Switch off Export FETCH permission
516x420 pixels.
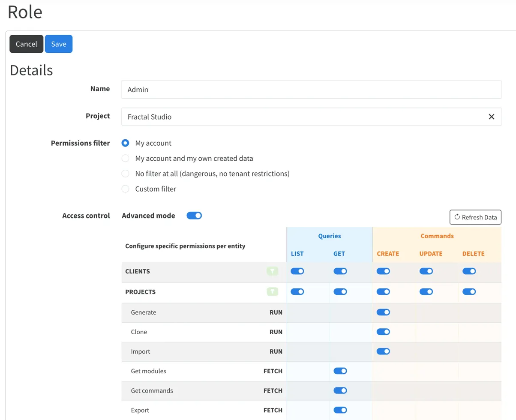click(340, 410)
